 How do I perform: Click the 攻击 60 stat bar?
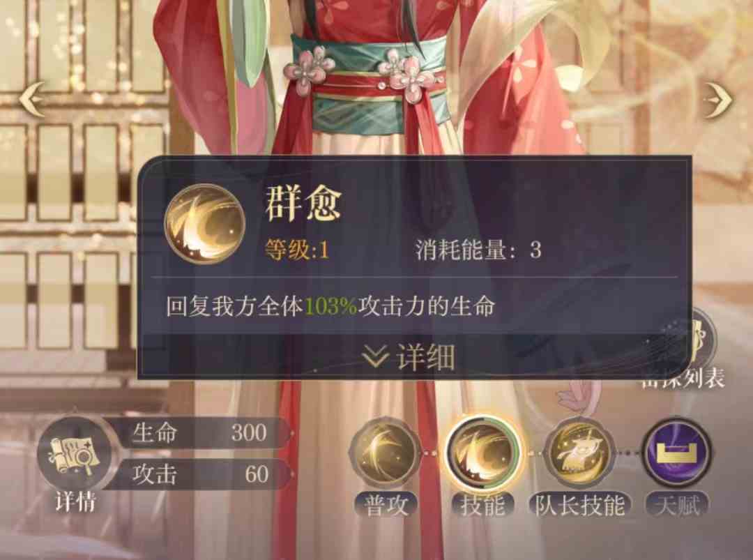tap(198, 474)
